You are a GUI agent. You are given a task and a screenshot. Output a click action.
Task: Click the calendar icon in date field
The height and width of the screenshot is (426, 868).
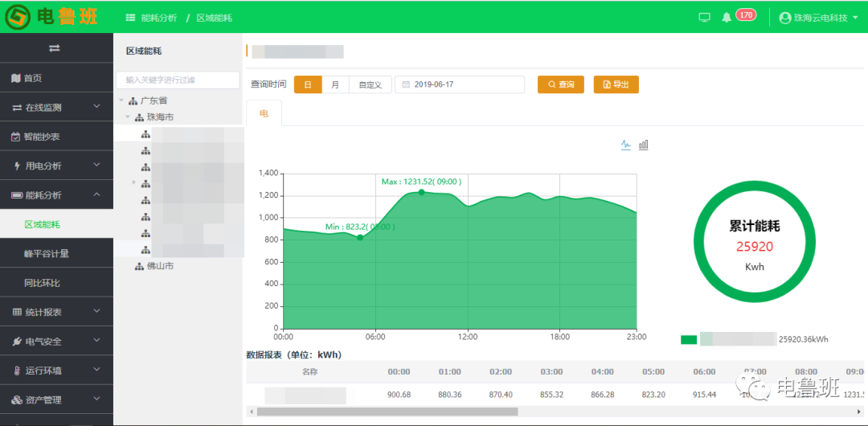click(406, 84)
